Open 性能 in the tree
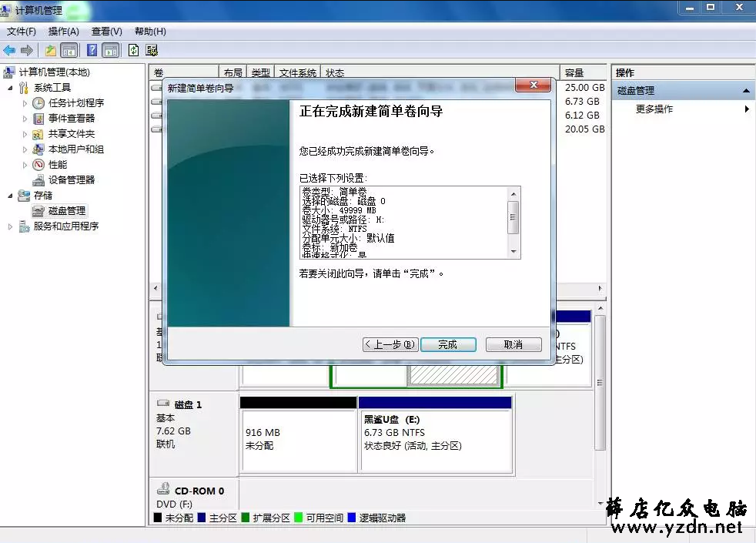The height and width of the screenshot is (543, 756). click(x=58, y=165)
